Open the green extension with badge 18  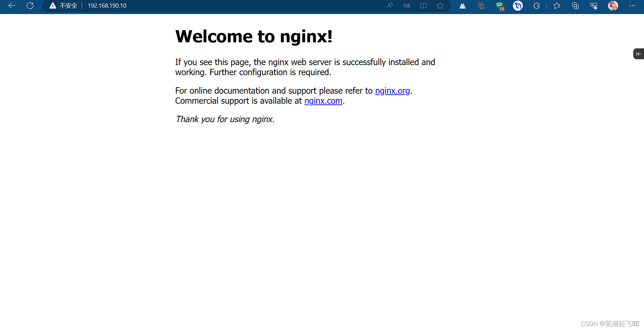tap(500, 6)
